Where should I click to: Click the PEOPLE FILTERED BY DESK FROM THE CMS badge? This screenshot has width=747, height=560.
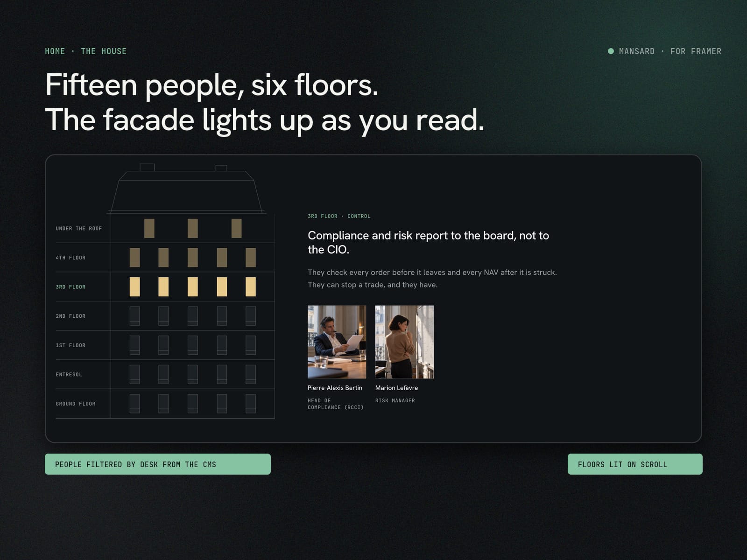pyautogui.click(x=158, y=464)
